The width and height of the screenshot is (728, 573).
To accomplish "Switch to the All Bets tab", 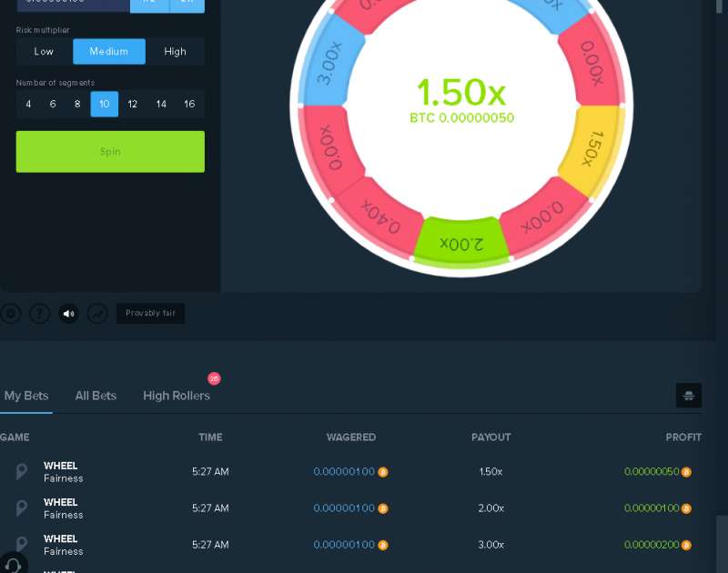I will point(96,396).
